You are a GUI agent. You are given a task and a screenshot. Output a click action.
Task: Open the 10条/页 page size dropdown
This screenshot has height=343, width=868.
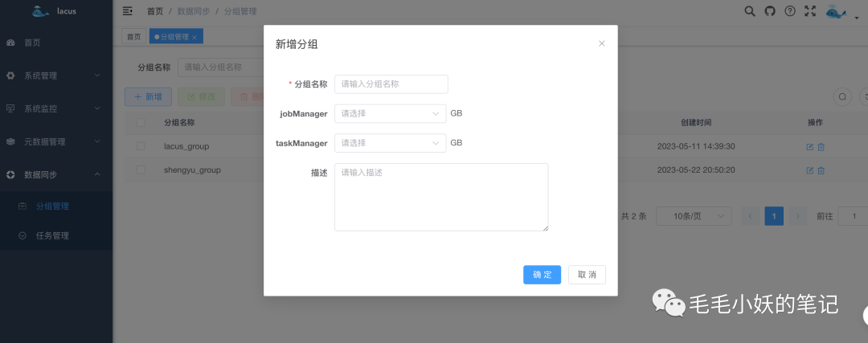click(x=694, y=216)
